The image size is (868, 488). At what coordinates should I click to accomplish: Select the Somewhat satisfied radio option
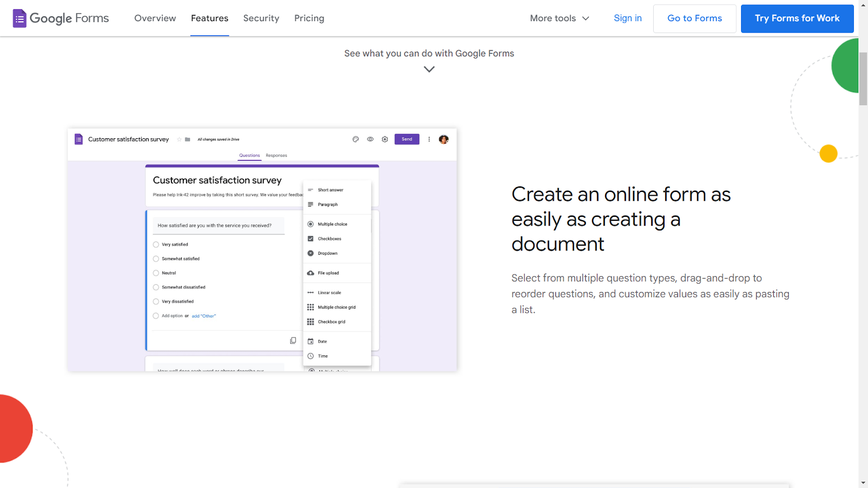coord(156,259)
